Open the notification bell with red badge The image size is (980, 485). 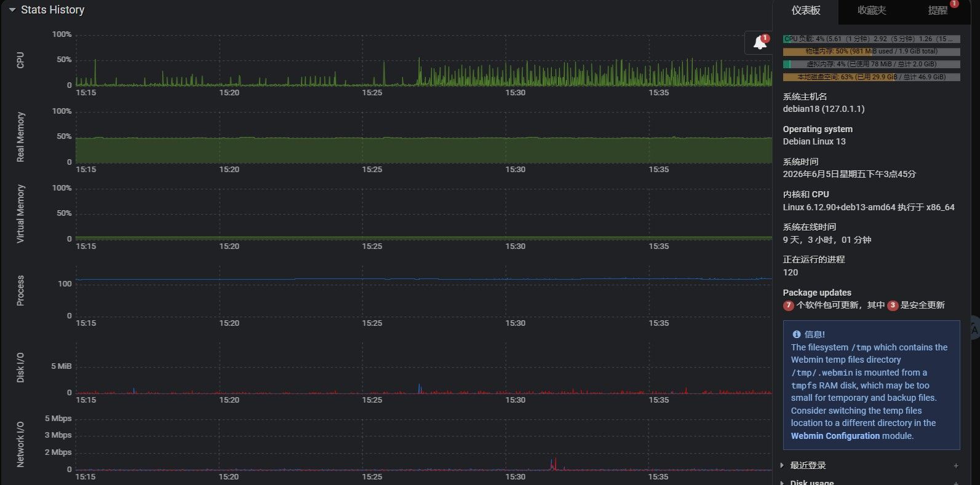pos(760,42)
